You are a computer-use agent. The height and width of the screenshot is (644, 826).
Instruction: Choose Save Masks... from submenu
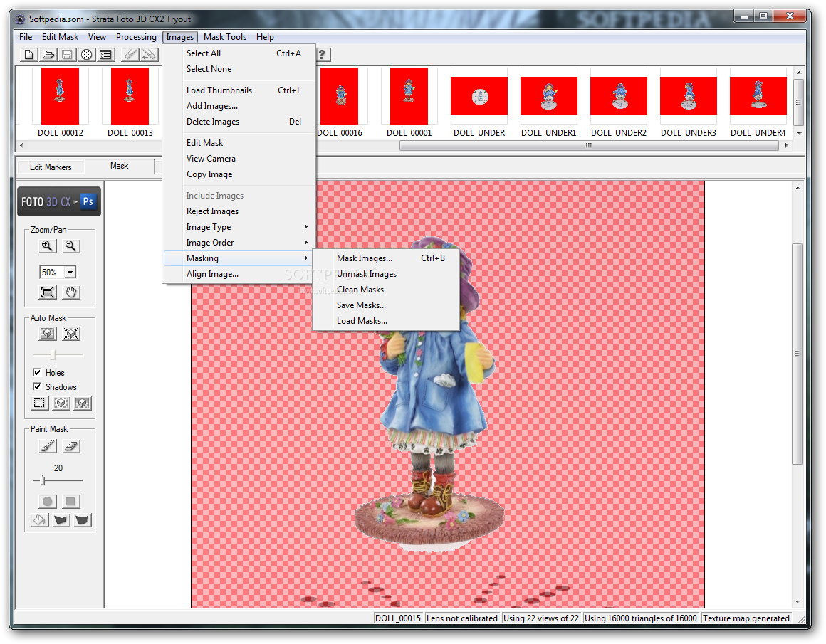click(x=386, y=305)
